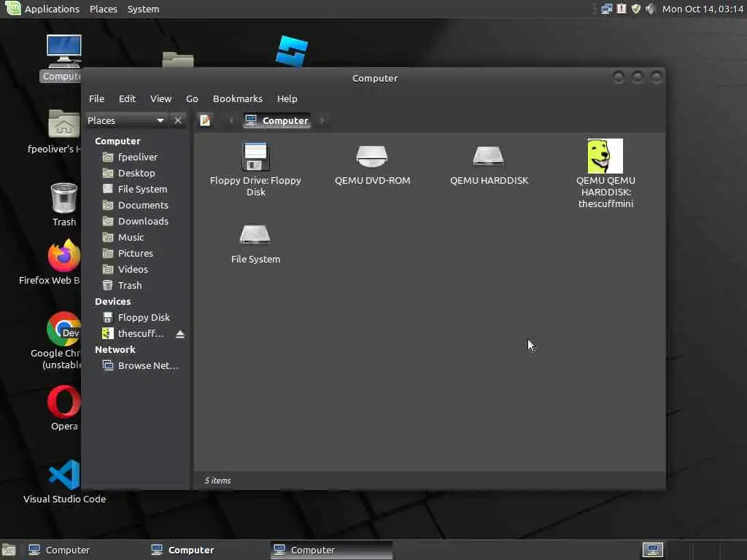Open the Edit menu
The width and height of the screenshot is (747, 560).
coord(127,98)
